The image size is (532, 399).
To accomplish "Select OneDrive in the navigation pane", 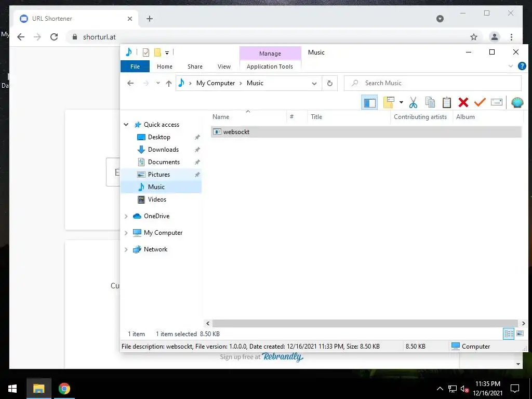I will 156,216.
